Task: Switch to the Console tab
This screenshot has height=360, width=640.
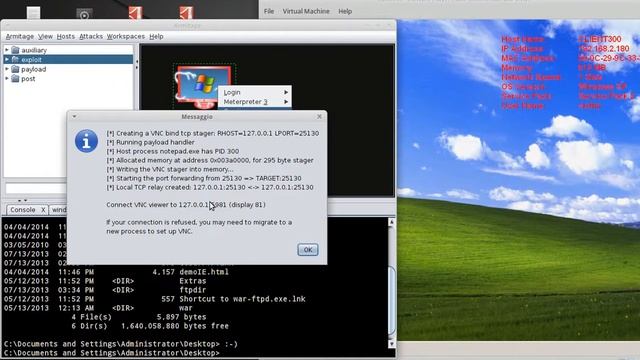Action: coord(23,209)
